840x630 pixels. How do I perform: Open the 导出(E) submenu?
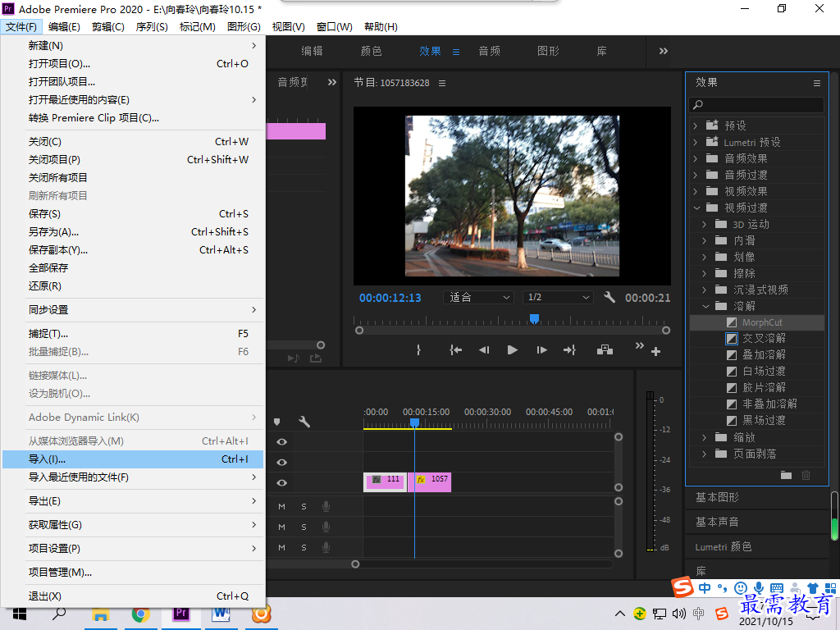tap(133, 501)
